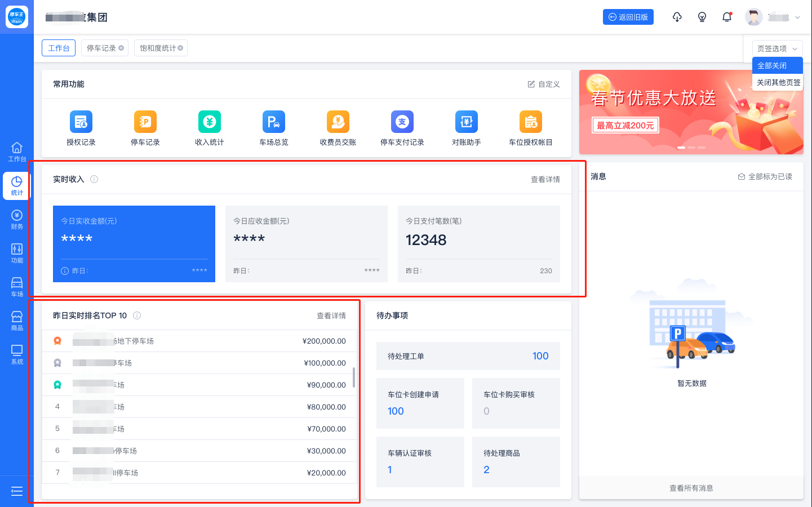The width and height of the screenshot is (812, 507).
Task: Click the iRain app logo
Action: [17, 17]
